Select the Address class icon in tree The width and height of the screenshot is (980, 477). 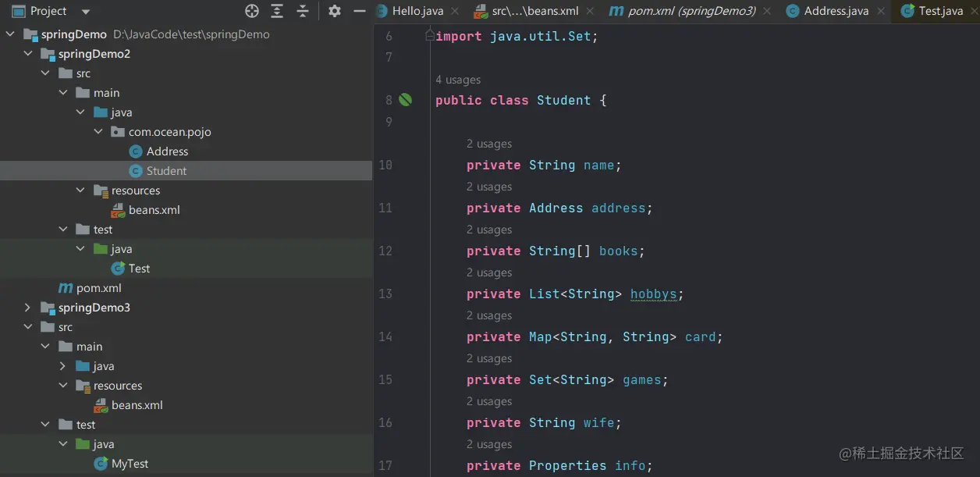[x=136, y=151]
